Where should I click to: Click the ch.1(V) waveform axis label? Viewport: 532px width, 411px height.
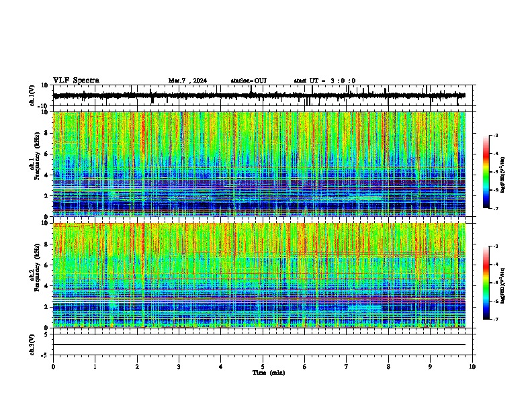(x=32, y=95)
